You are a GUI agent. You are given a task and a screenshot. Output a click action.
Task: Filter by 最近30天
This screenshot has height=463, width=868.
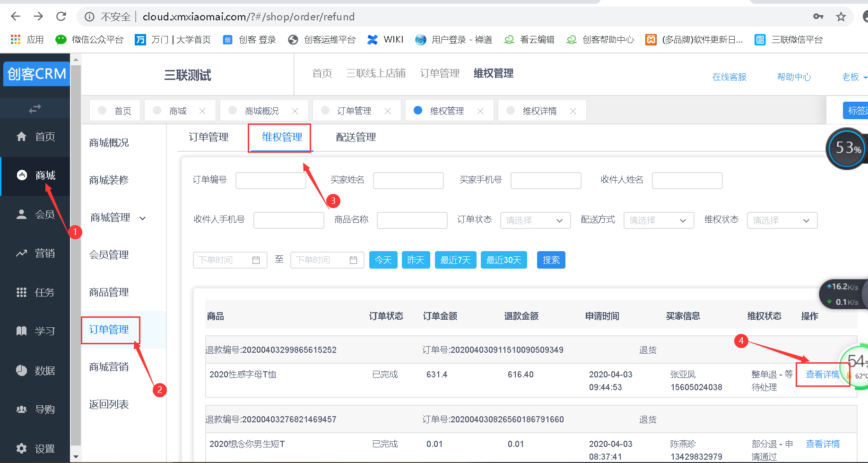pos(504,260)
